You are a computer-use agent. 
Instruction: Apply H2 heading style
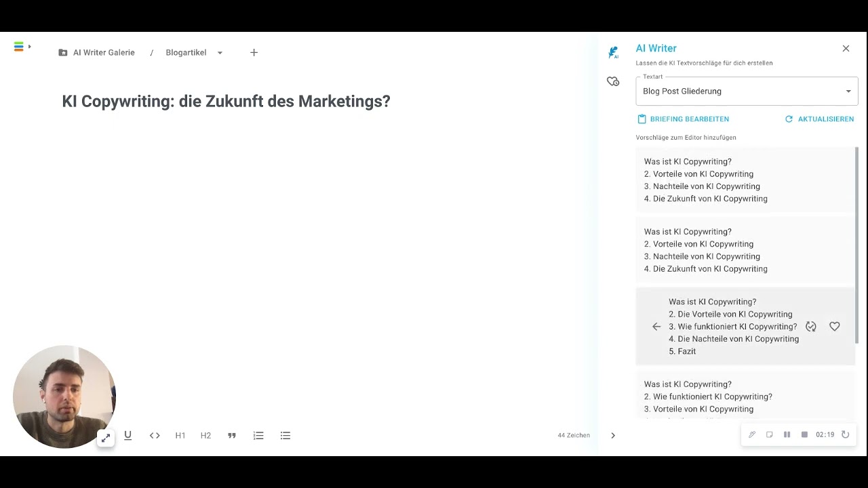[x=205, y=435]
